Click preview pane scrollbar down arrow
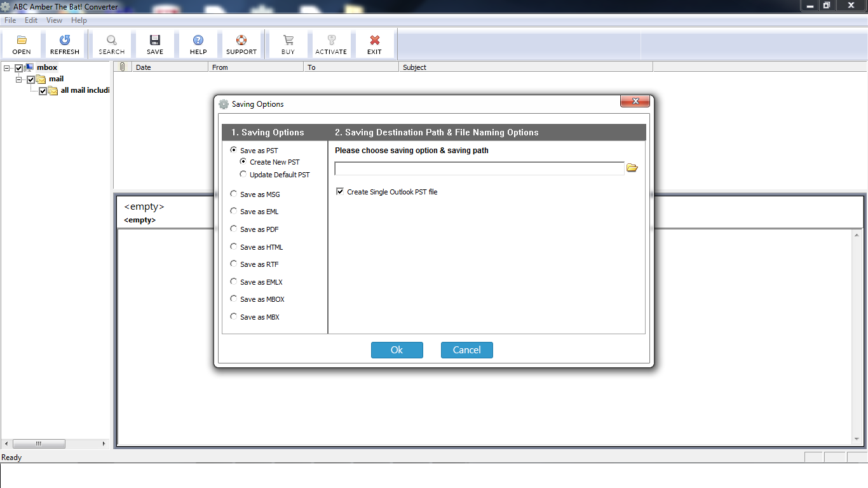868x488 pixels. (856, 439)
